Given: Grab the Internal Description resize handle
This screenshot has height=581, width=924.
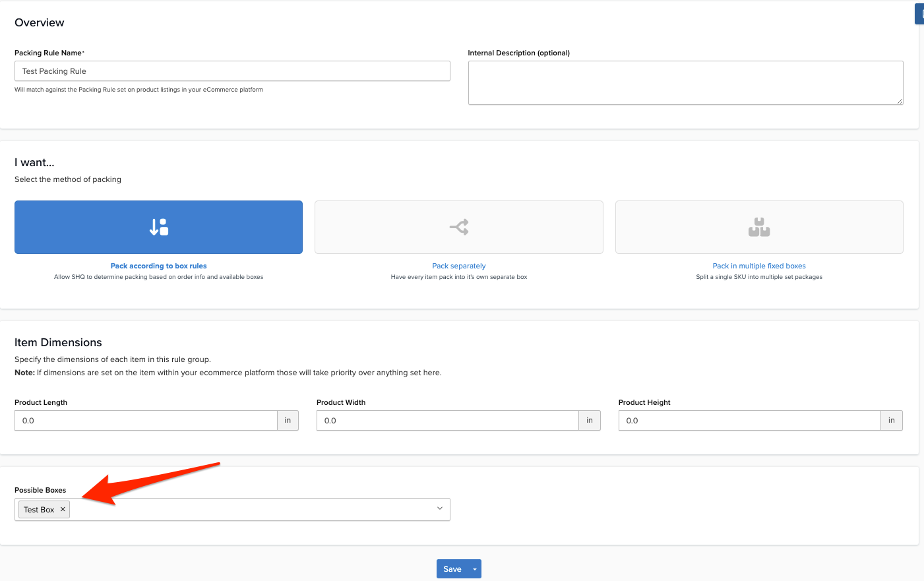Looking at the screenshot, I should tap(900, 102).
